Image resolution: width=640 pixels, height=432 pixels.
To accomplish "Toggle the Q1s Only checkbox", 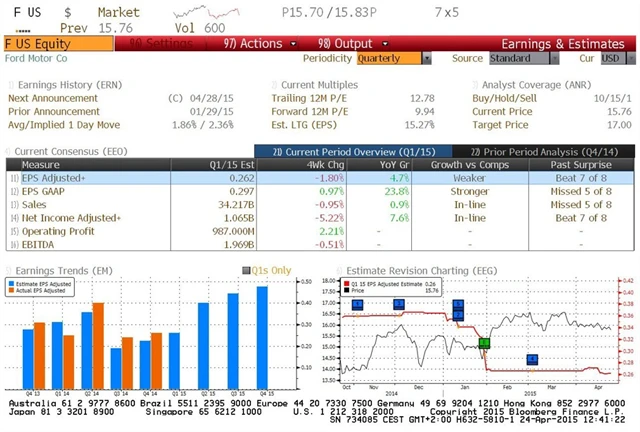I will [x=247, y=270].
